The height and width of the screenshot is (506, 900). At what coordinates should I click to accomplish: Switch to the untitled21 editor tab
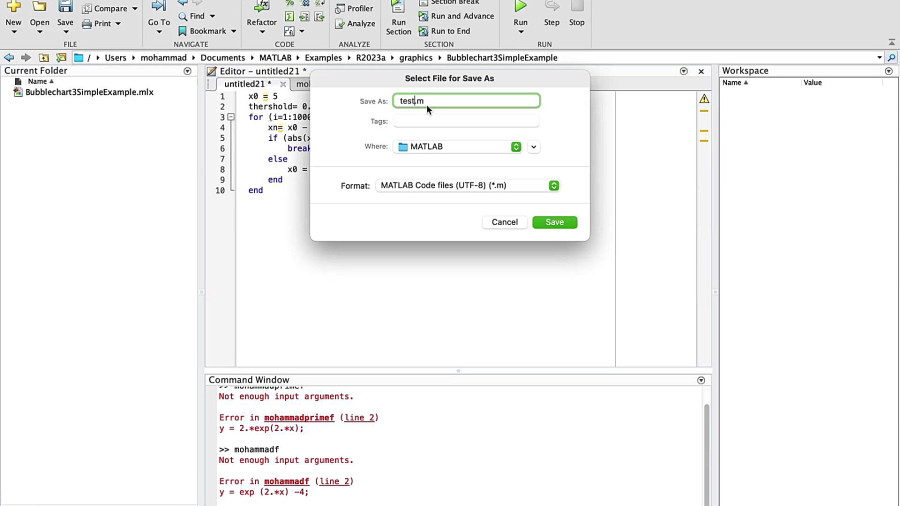[247, 84]
